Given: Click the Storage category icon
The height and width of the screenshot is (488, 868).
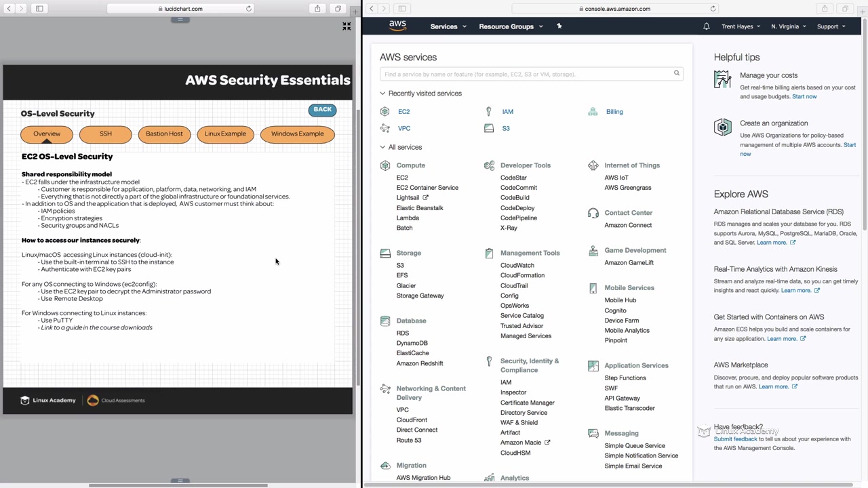Looking at the screenshot, I should coord(385,253).
